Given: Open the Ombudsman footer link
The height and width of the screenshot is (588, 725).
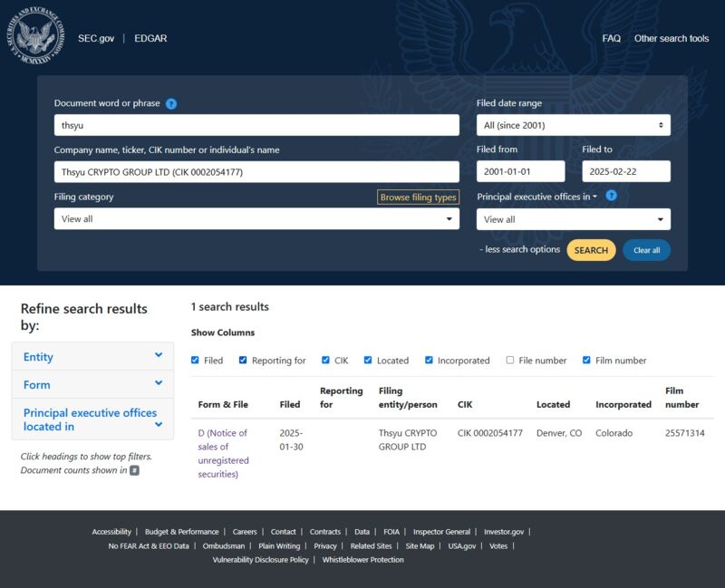Looking at the screenshot, I should tap(224, 546).
